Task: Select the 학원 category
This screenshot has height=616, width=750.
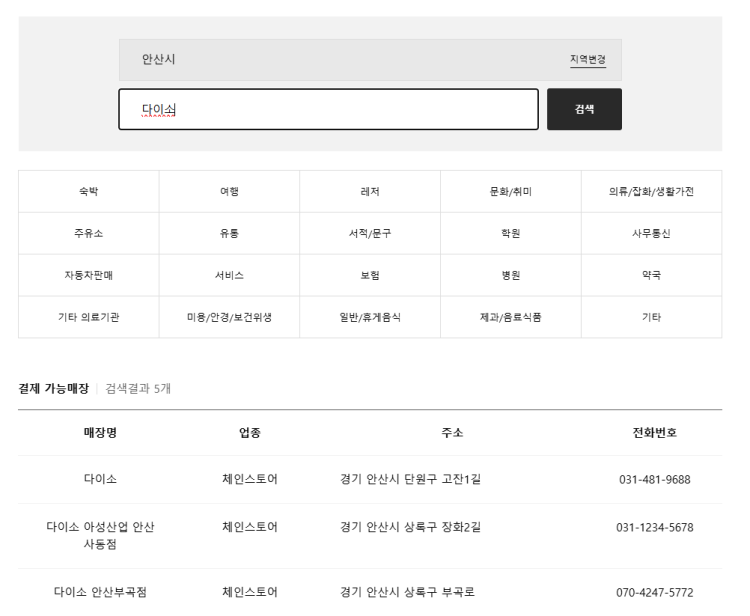Action: (x=510, y=233)
